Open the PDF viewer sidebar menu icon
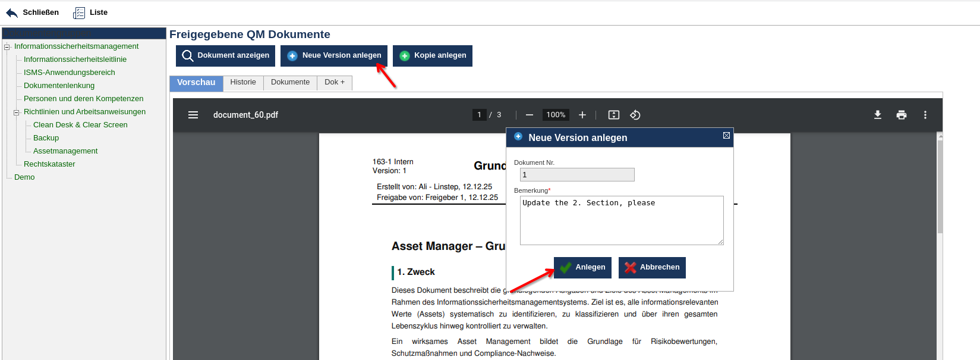Viewport: 980px width, 360px height. tap(193, 115)
